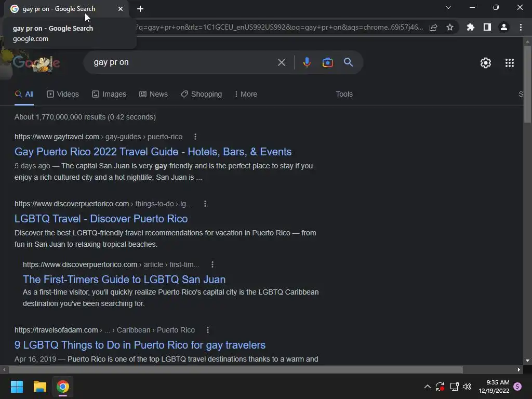
Task: Open the Google apps grid
Action: [509, 63]
